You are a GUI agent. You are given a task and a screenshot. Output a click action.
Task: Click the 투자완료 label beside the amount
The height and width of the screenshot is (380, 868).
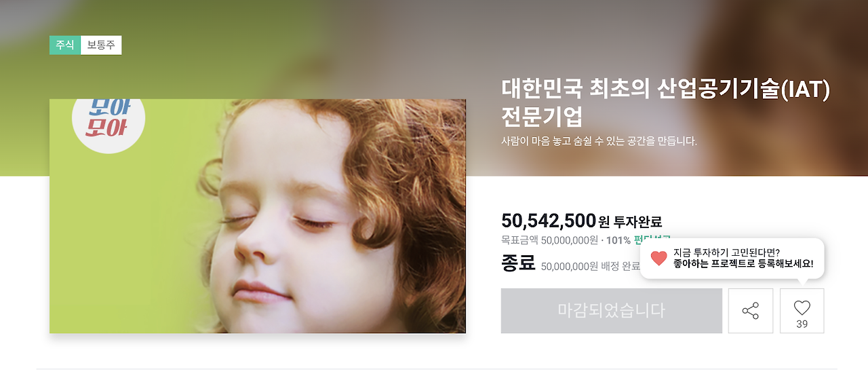click(638, 221)
